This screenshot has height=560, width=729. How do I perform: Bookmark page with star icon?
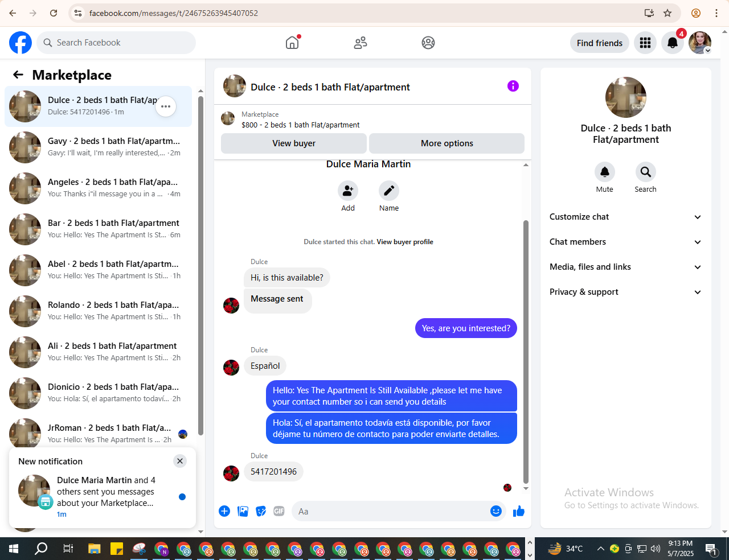(667, 13)
